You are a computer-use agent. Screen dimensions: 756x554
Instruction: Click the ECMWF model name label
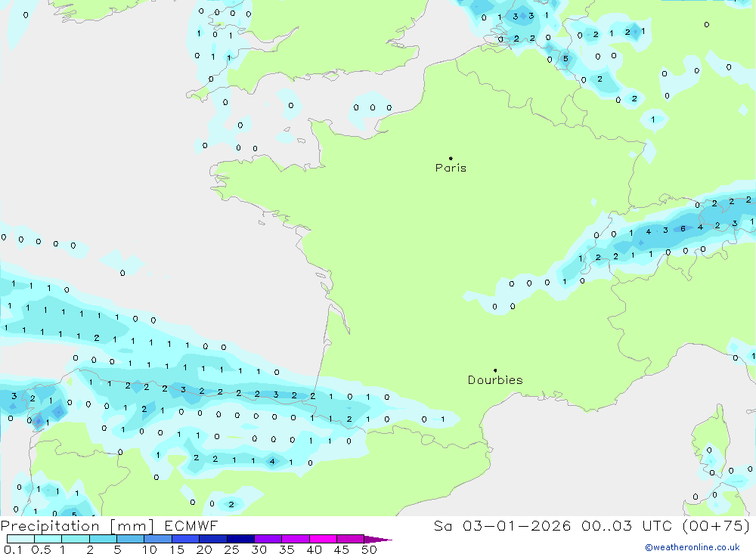point(191,526)
